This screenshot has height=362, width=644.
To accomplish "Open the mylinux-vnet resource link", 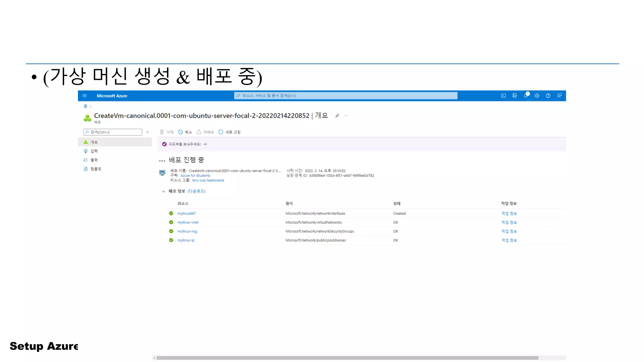I will 188,222.
